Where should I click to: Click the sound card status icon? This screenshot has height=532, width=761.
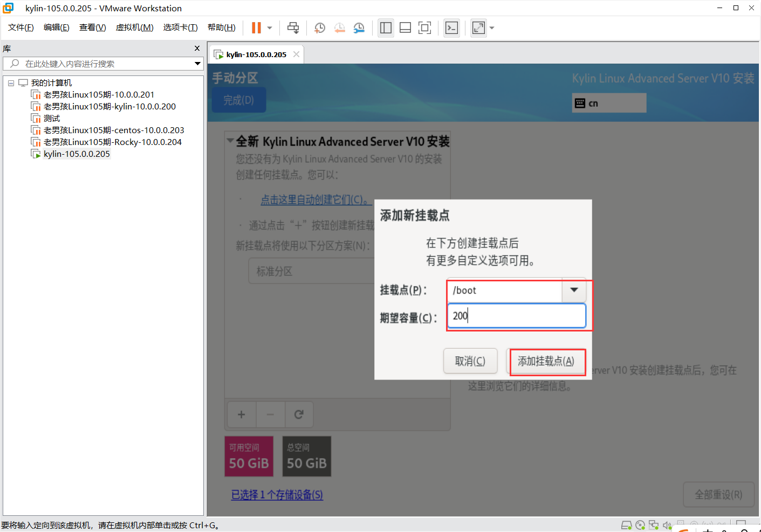[x=667, y=525]
